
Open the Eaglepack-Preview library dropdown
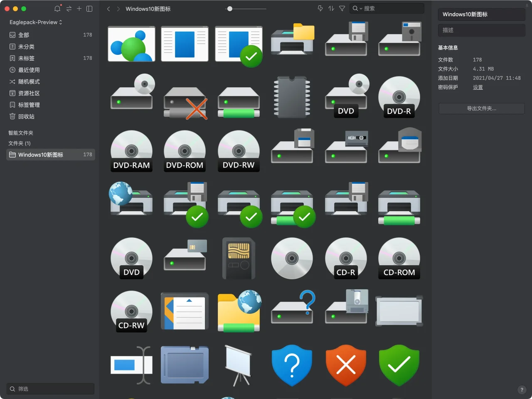(36, 22)
